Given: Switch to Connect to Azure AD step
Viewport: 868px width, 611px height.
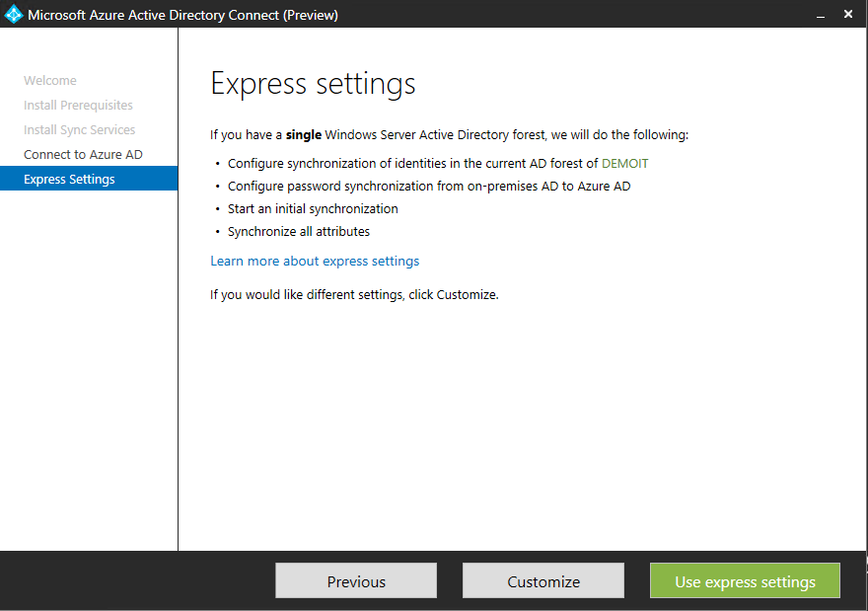Looking at the screenshot, I should (83, 155).
